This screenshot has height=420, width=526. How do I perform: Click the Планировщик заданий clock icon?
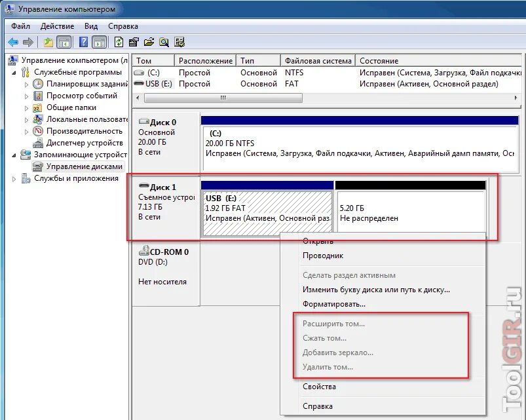pyautogui.click(x=38, y=84)
